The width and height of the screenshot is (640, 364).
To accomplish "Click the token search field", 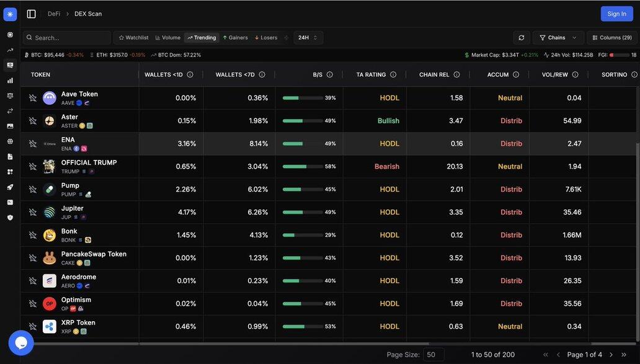I will pos(67,38).
